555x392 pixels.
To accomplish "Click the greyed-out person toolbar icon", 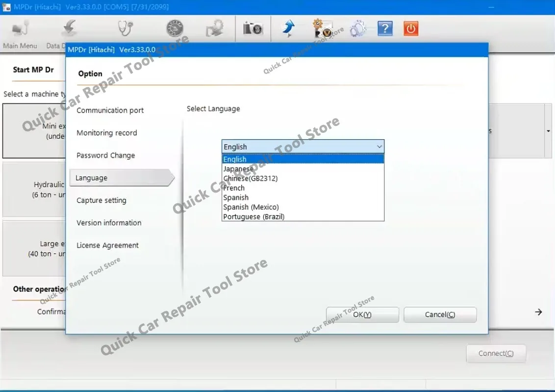I will click(x=215, y=28).
